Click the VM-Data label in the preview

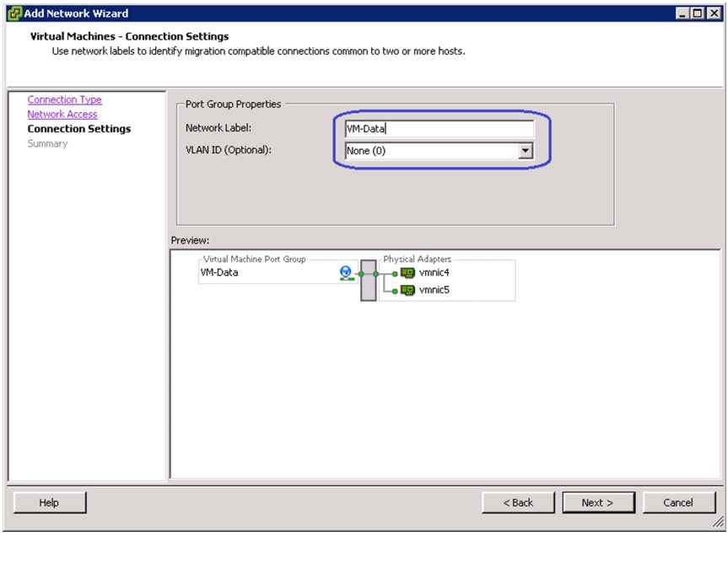coord(219,273)
